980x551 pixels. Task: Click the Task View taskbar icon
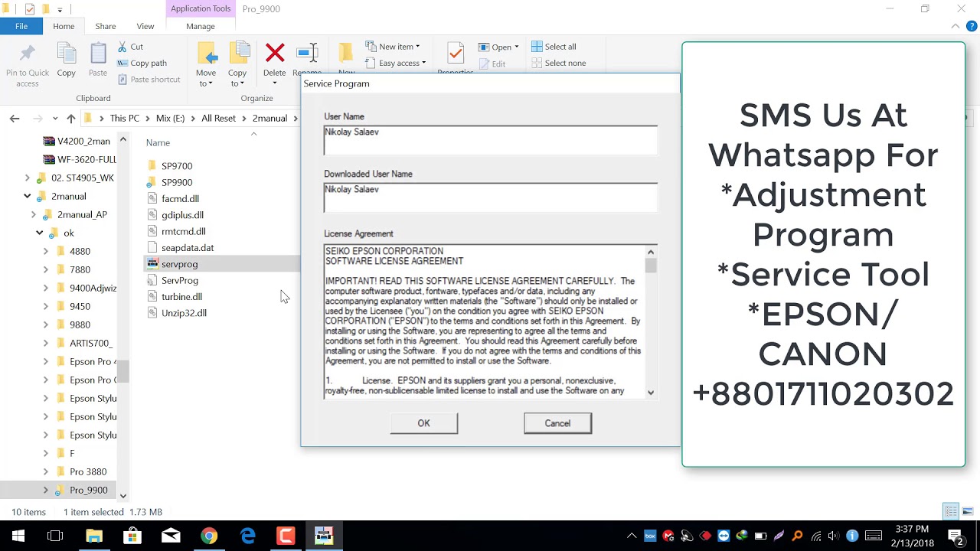click(x=55, y=536)
